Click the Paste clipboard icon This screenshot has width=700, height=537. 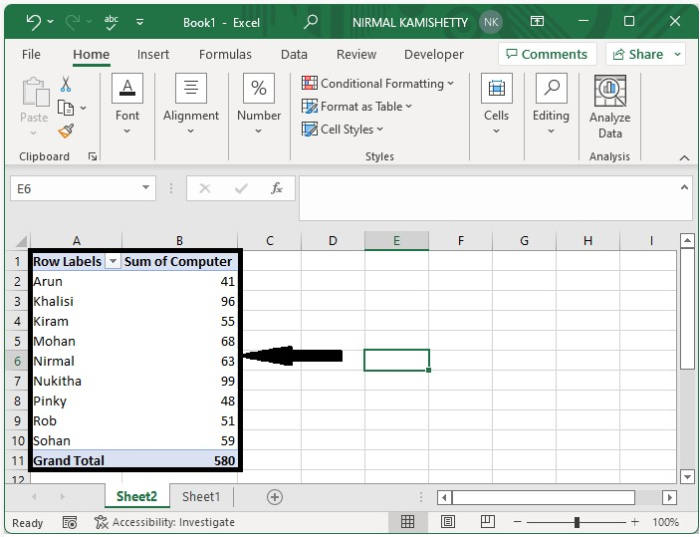tap(35, 92)
